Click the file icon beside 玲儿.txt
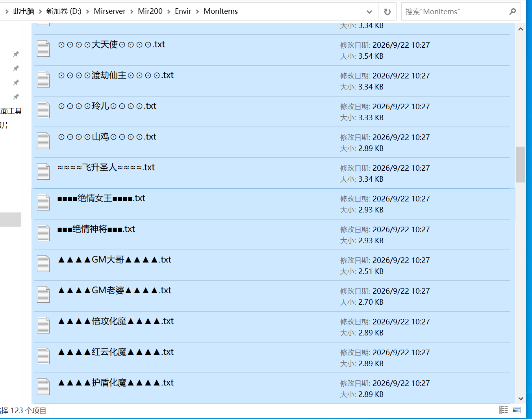 [43, 110]
